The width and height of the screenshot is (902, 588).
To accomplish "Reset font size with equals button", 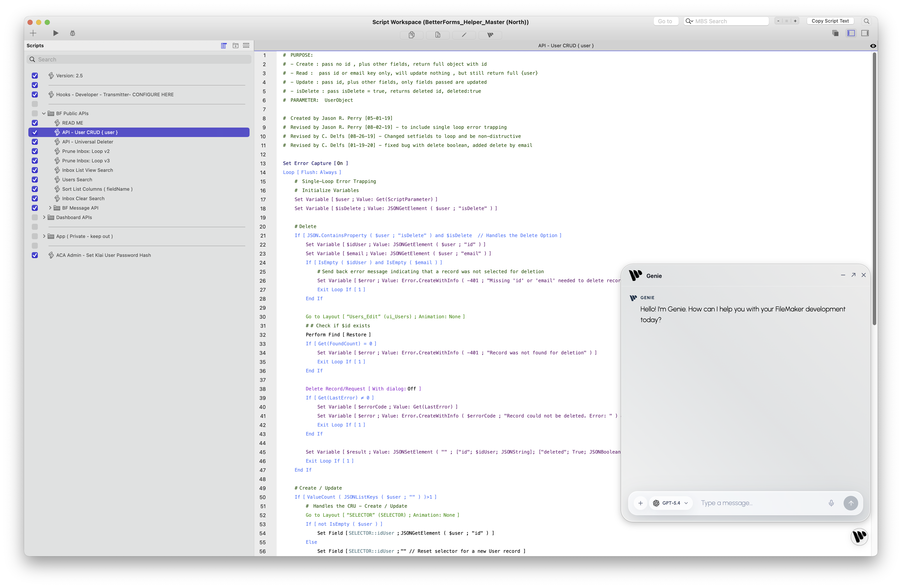I will tap(786, 21).
